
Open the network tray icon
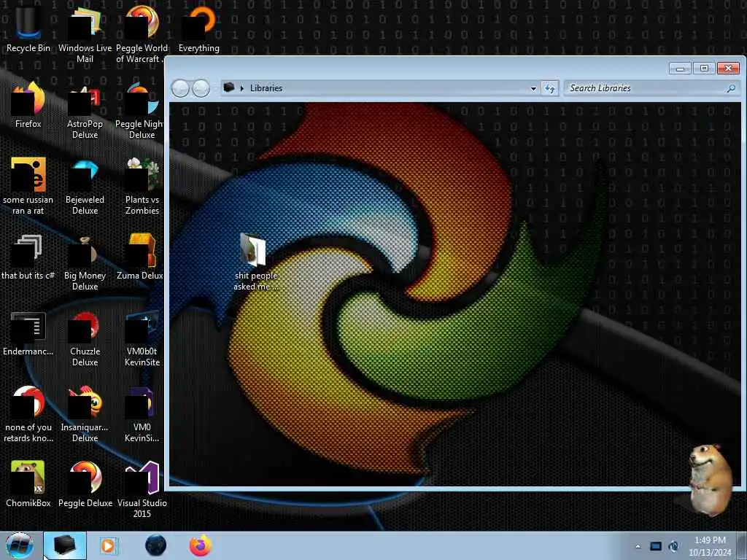tap(656, 546)
